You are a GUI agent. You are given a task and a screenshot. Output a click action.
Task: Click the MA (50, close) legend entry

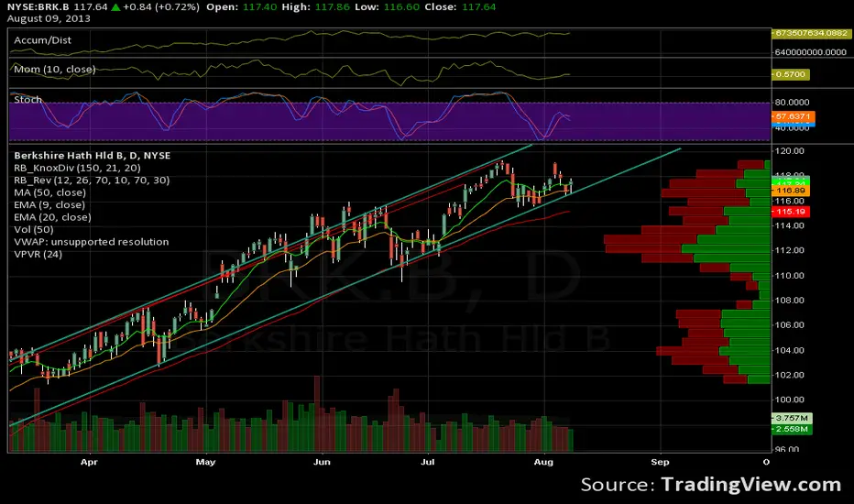49,192
